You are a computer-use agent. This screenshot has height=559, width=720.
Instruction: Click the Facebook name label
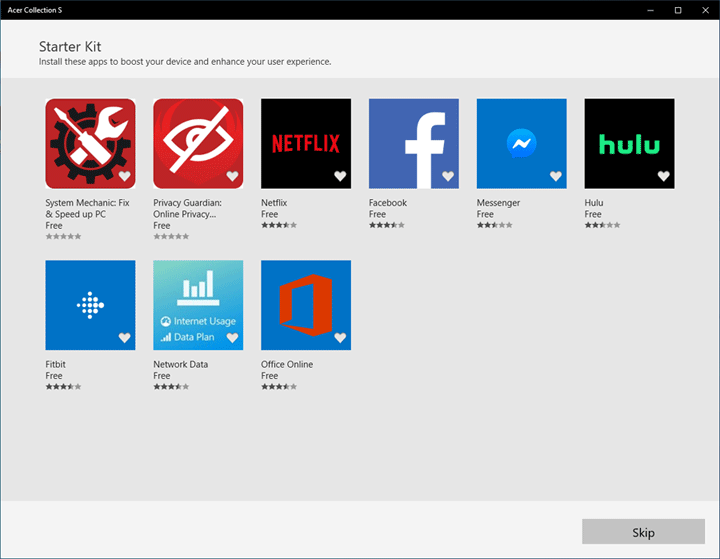point(388,203)
